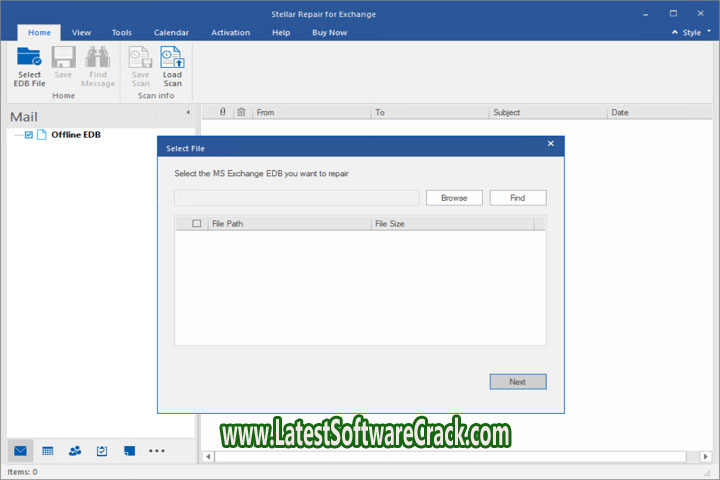Close the Select File dialog
The height and width of the screenshot is (480, 720).
click(551, 144)
